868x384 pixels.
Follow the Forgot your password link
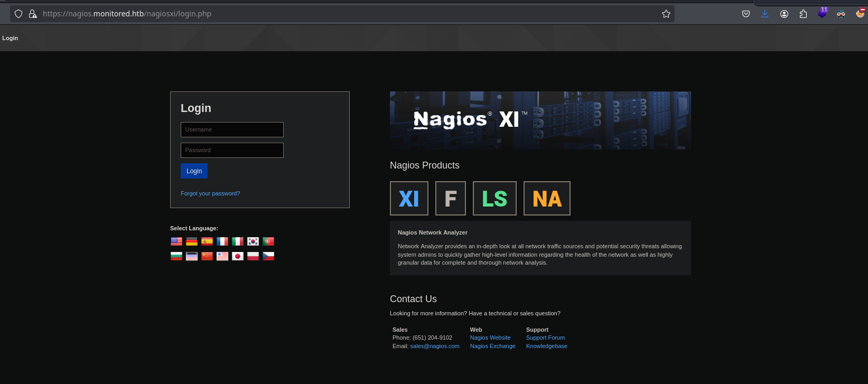click(x=210, y=193)
